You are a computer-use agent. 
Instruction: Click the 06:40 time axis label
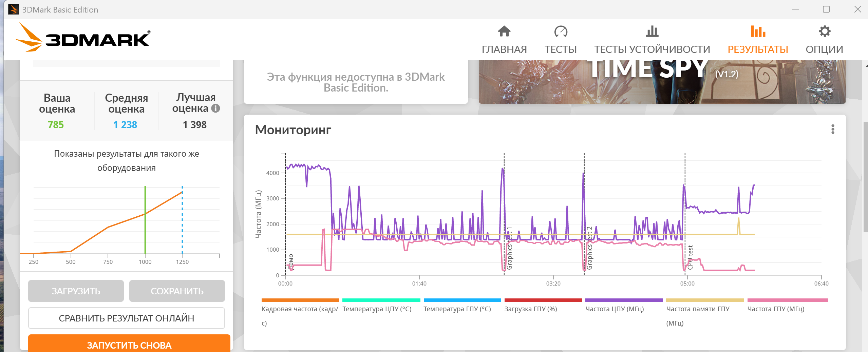tap(822, 283)
